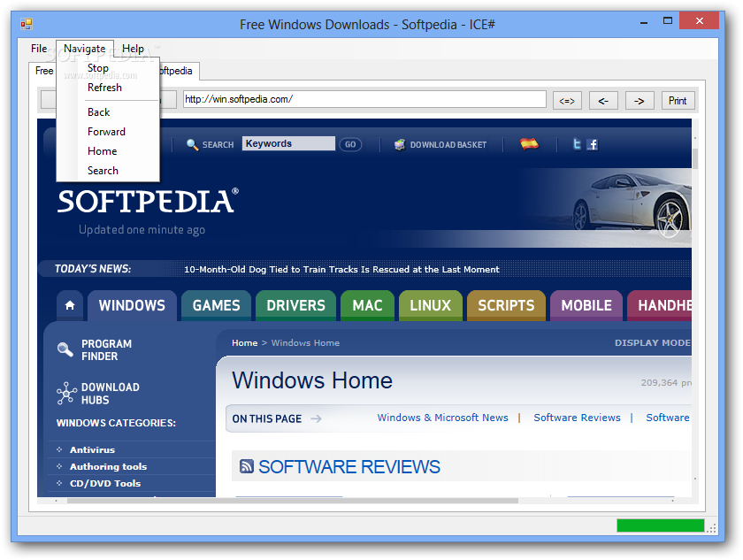Choose Search from Navigate menu

click(103, 171)
